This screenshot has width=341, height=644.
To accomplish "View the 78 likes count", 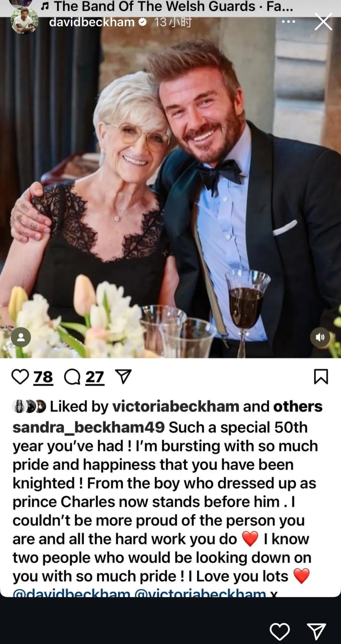I will (x=43, y=377).
